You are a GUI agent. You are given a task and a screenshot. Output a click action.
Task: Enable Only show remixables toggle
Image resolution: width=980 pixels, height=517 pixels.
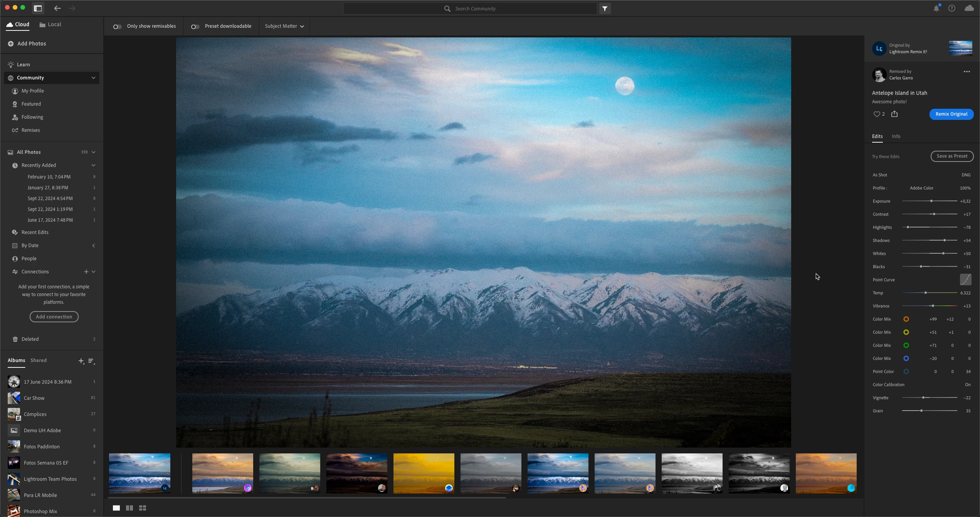tap(117, 27)
